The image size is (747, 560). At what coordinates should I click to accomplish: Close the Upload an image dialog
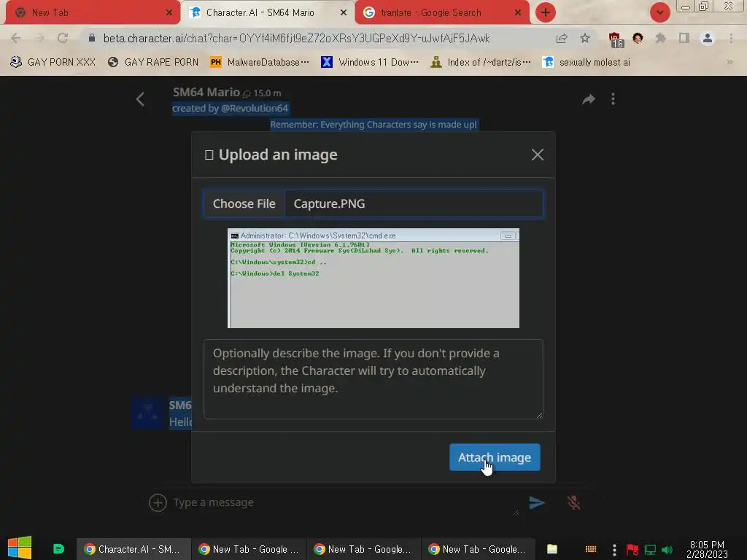point(538,155)
